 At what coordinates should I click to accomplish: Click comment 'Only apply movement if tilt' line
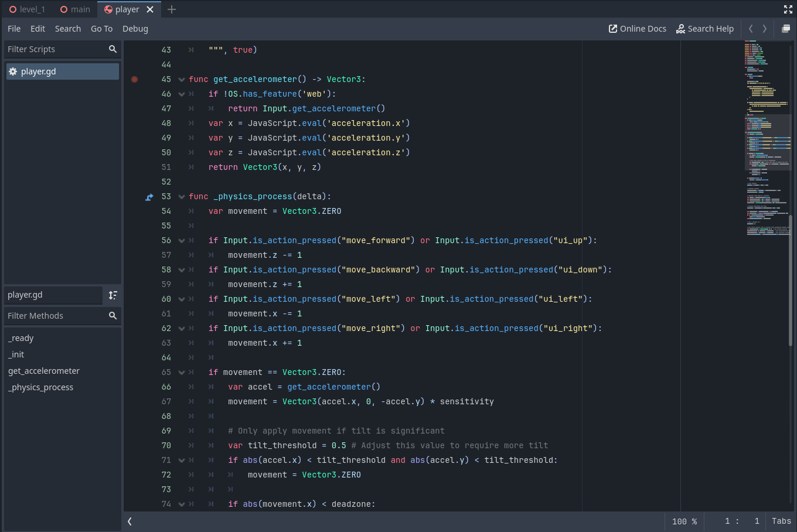click(336, 431)
